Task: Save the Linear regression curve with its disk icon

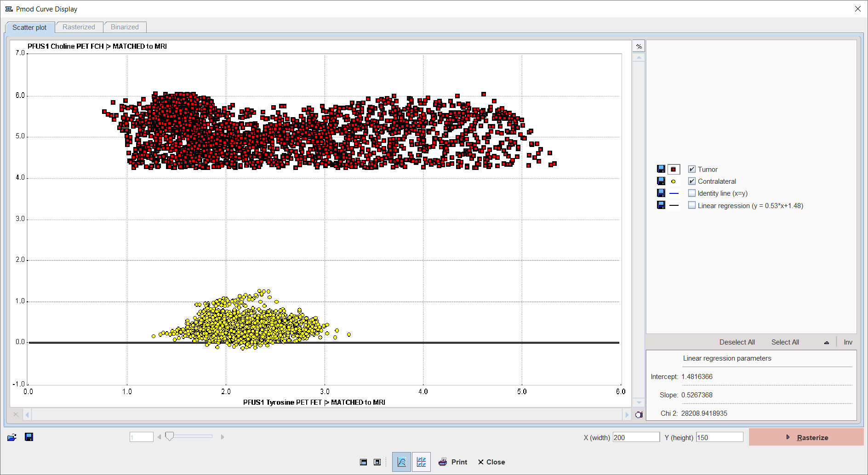Action: point(661,205)
